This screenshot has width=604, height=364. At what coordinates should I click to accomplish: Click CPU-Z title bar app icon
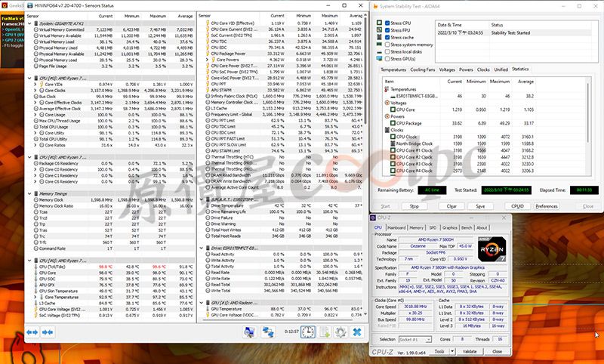(x=373, y=217)
